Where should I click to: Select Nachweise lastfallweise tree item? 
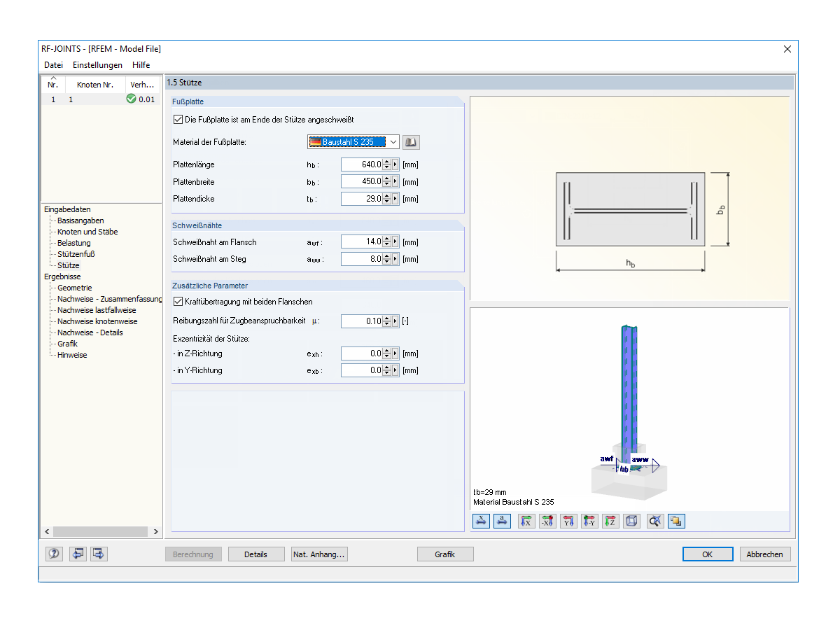point(97,310)
